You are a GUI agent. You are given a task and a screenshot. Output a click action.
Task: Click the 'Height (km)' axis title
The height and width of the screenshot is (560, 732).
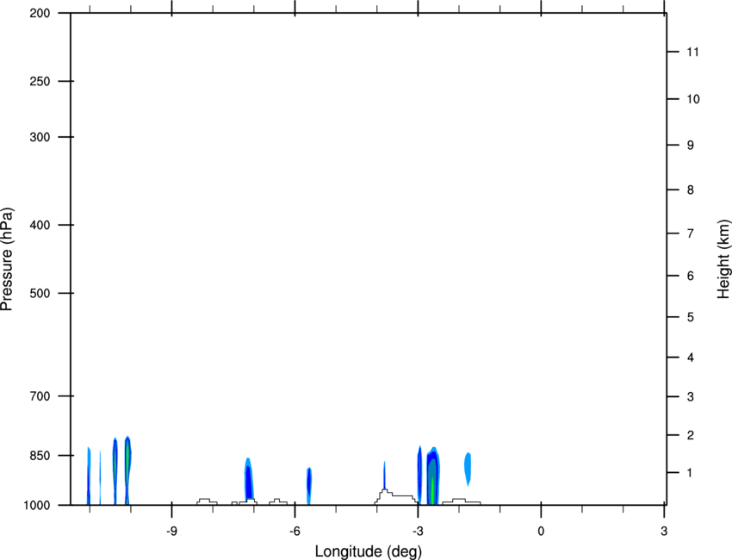(723, 259)
